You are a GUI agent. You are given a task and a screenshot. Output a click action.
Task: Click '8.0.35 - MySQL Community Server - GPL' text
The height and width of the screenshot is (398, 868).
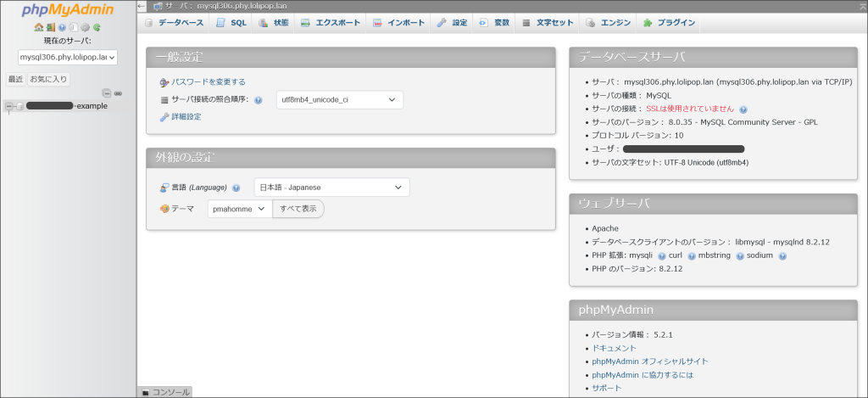click(x=743, y=122)
